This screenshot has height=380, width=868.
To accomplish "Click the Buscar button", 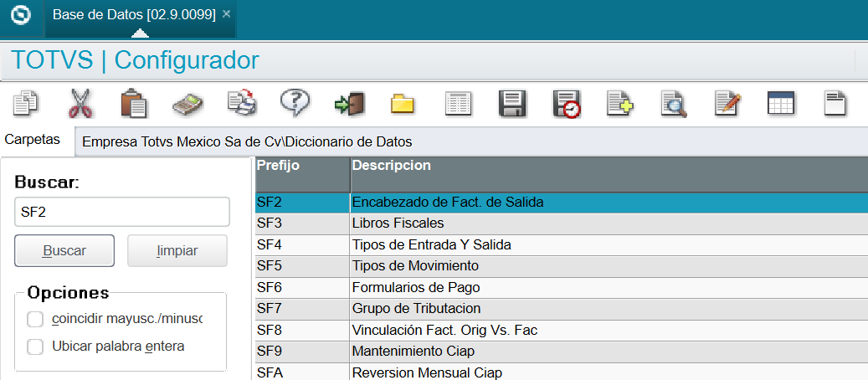I will [x=64, y=251].
